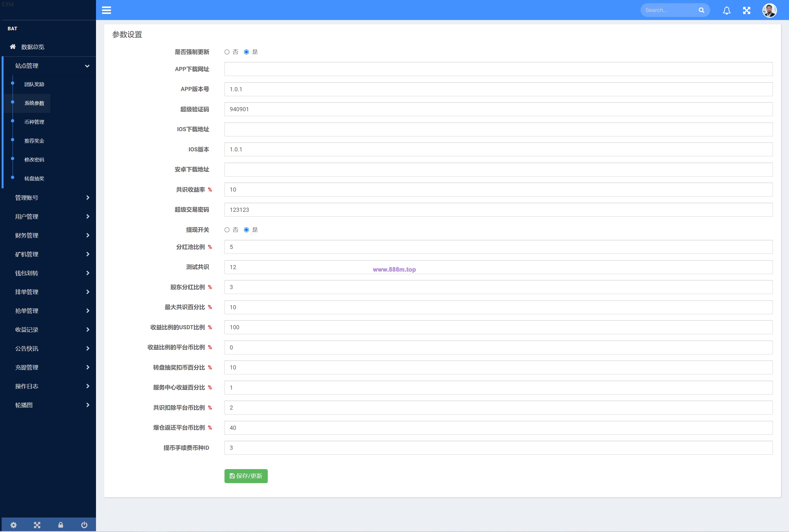Open 团队奖励 submenu item
The height and width of the screenshot is (532, 789).
[x=34, y=84]
